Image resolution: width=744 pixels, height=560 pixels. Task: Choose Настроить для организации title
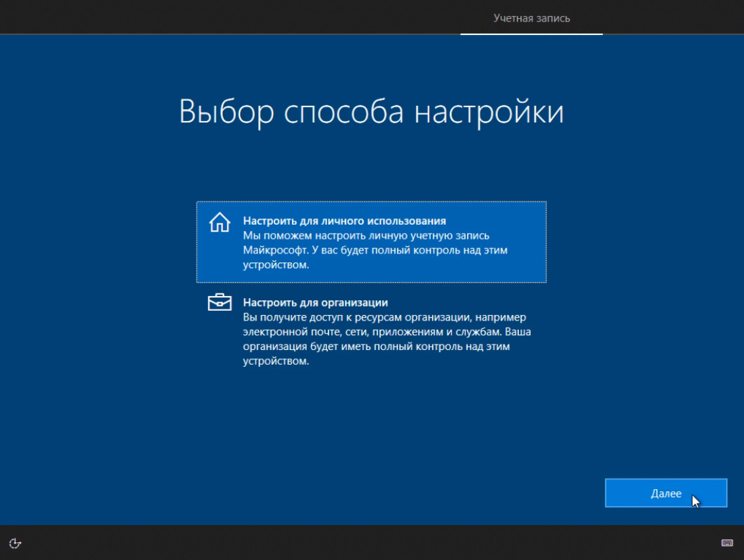pyautogui.click(x=315, y=302)
